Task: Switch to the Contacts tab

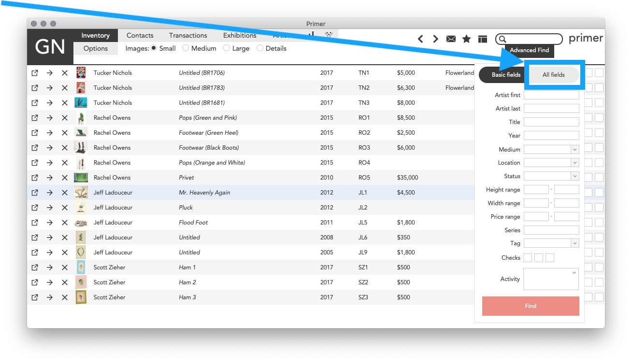Action: point(140,35)
